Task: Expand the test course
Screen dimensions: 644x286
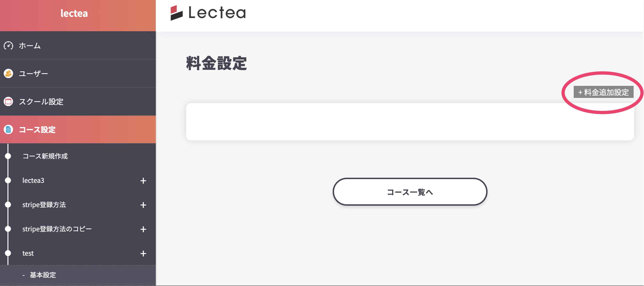Action: tap(143, 253)
